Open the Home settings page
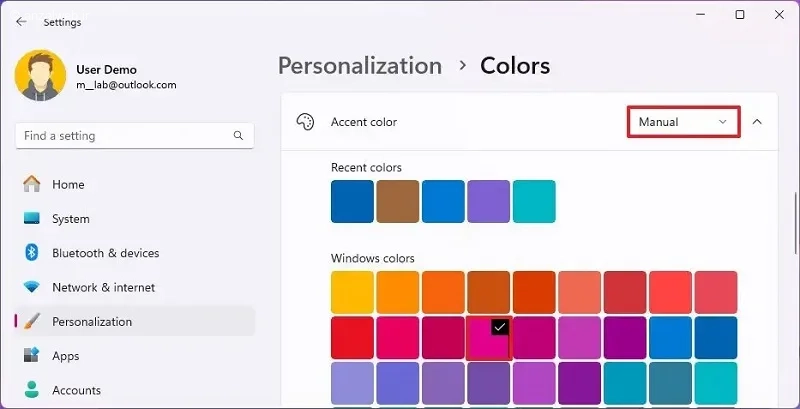Viewport: 800px width, 409px height. pos(135,184)
